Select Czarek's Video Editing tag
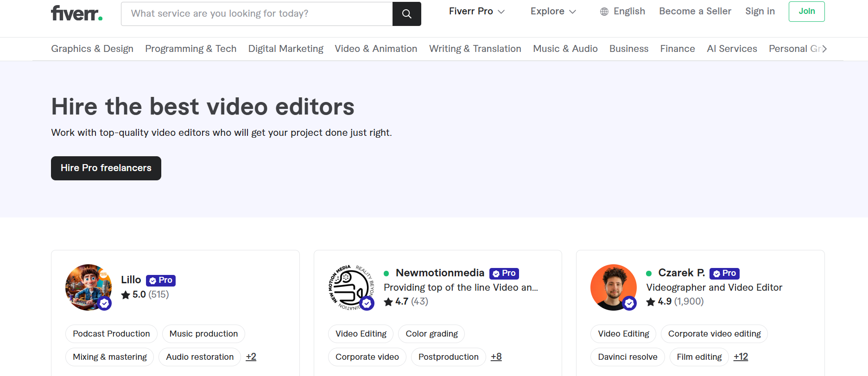This screenshot has height=376, width=868. point(623,334)
